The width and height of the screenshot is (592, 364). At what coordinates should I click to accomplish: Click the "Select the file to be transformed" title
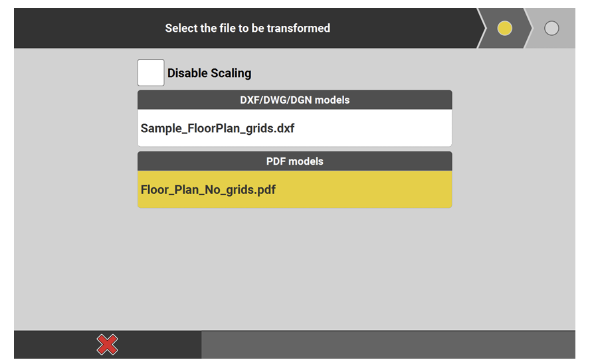coord(247,29)
